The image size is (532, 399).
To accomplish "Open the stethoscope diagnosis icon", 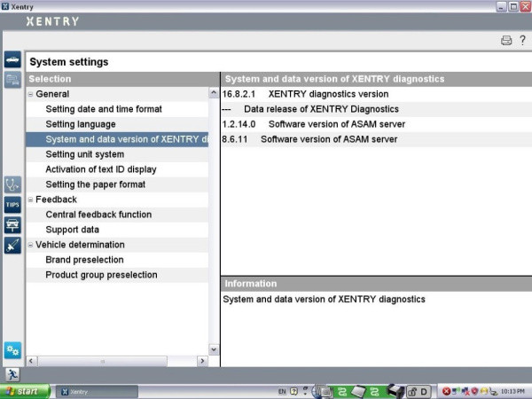I will click(x=12, y=184).
